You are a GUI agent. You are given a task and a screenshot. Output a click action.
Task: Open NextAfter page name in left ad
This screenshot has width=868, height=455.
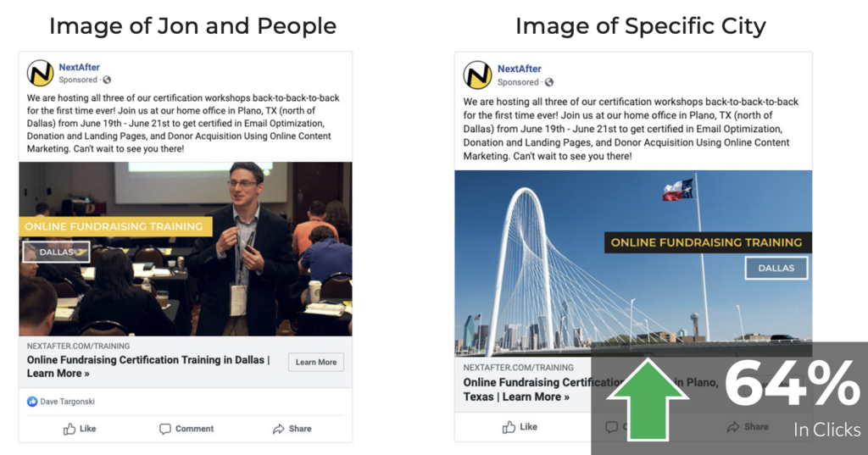[79, 67]
